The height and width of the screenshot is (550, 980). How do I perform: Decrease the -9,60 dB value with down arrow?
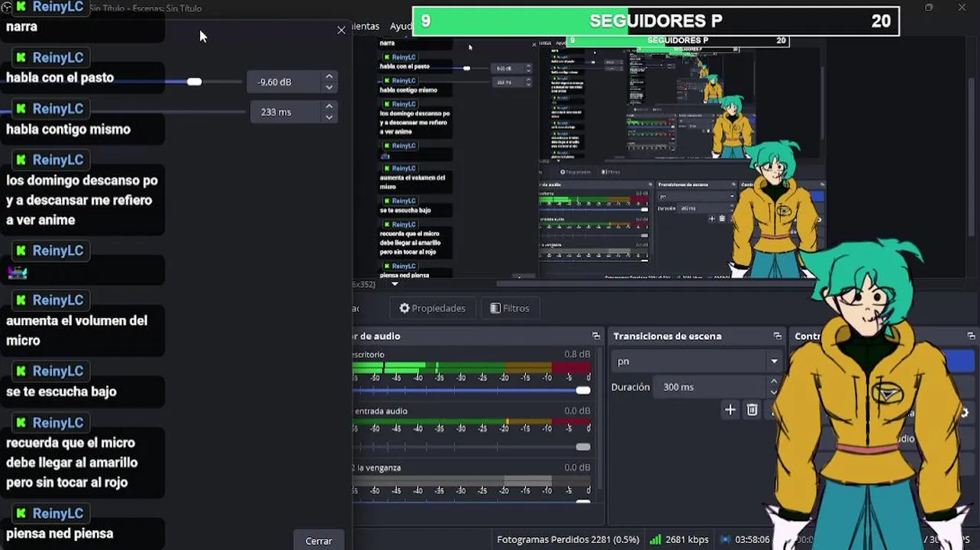(329, 87)
